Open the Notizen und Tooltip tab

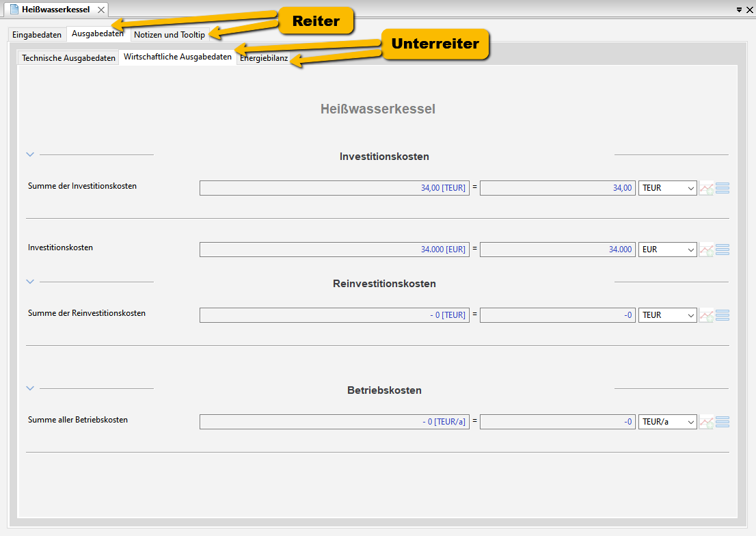(x=169, y=35)
